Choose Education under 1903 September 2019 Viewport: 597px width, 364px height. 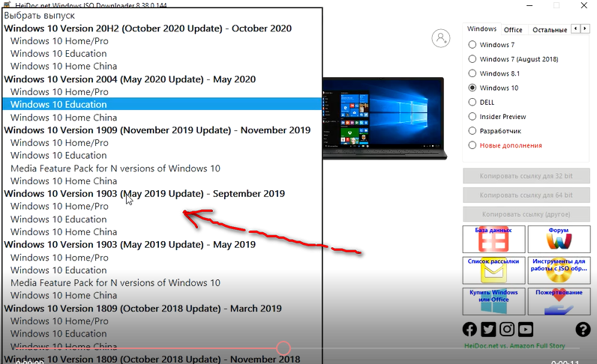[x=162, y=219]
